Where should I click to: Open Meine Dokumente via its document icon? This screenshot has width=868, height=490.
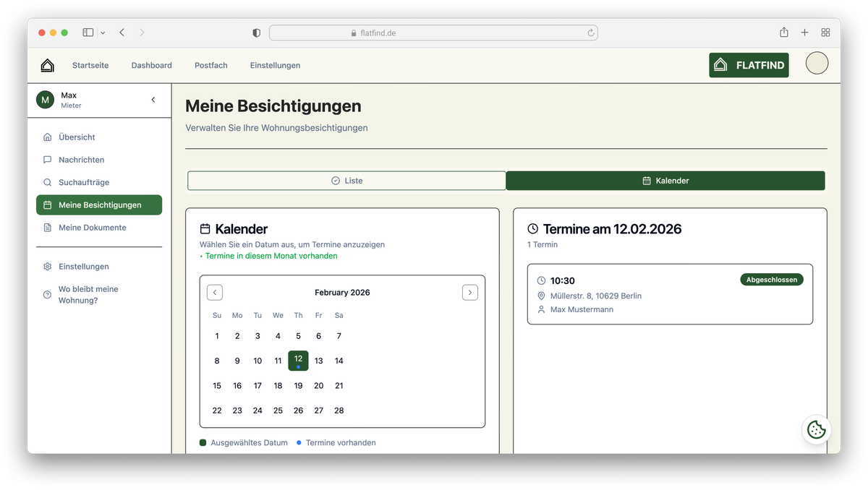47,227
